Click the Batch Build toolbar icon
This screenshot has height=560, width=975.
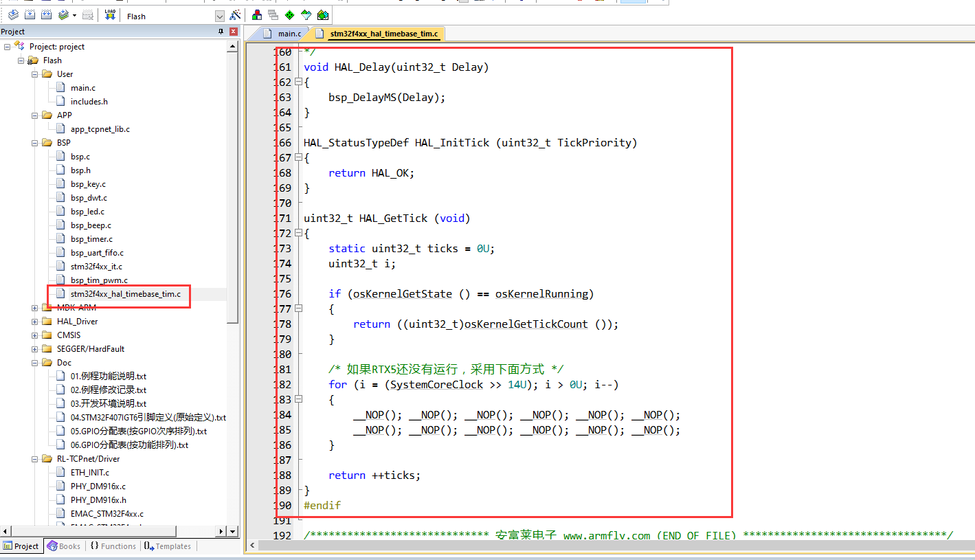63,15
